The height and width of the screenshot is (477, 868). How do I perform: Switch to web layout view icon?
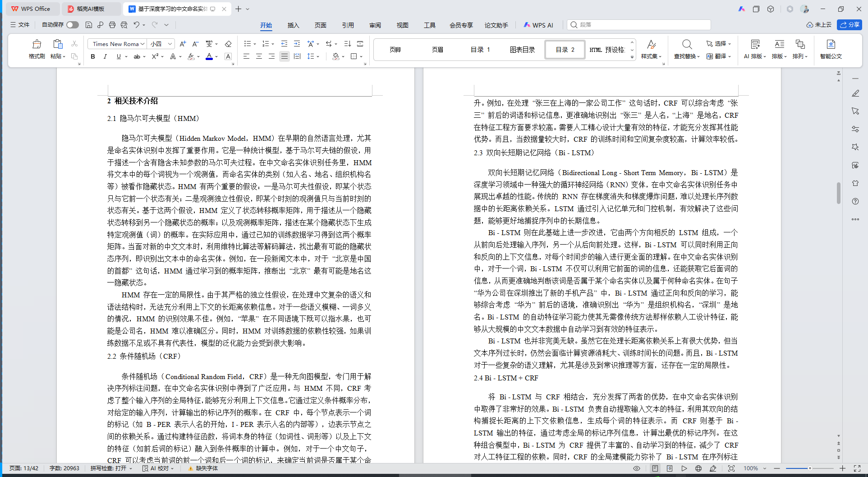(x=698, y=468)
